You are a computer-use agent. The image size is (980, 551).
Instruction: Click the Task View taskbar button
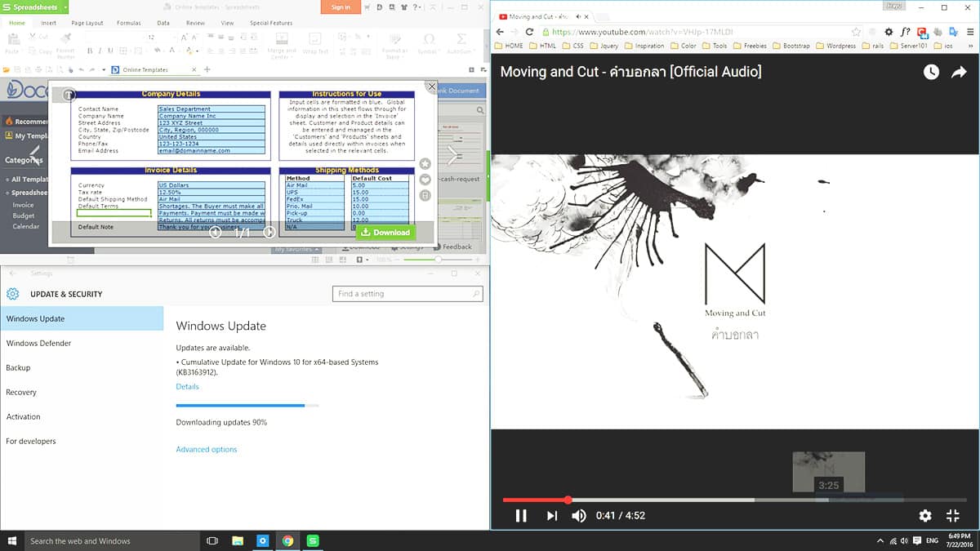(212, 540)
